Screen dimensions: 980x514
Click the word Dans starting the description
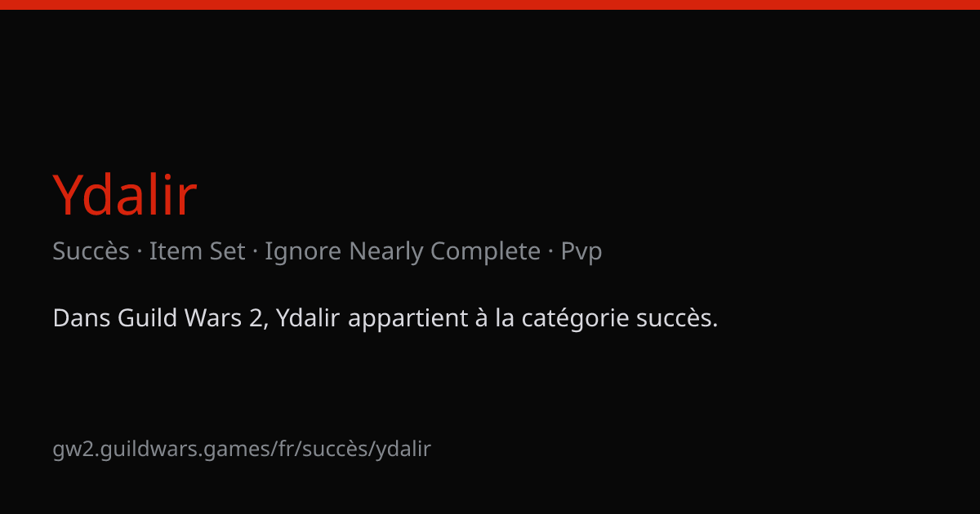tap(81, 318)
